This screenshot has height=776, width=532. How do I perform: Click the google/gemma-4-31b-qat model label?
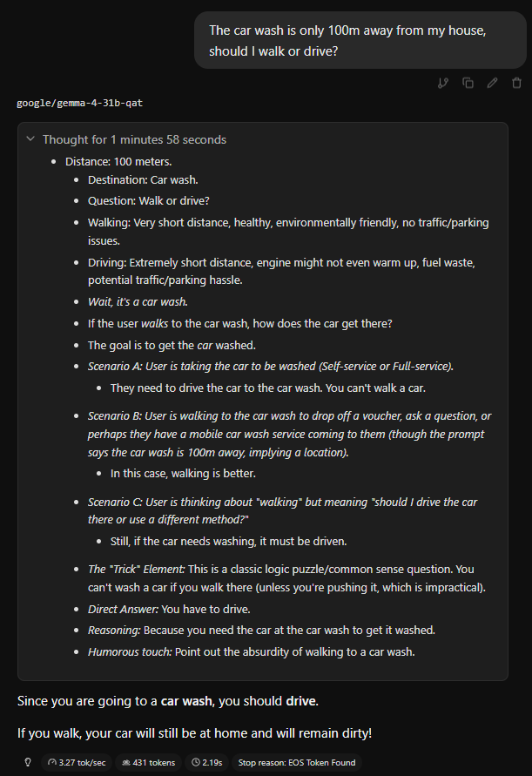80,103
